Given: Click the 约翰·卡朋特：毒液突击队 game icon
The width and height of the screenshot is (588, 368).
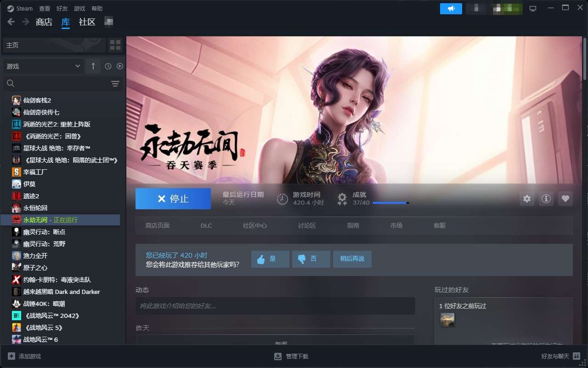Looking at the screenshot, I should tap(17, 280).
